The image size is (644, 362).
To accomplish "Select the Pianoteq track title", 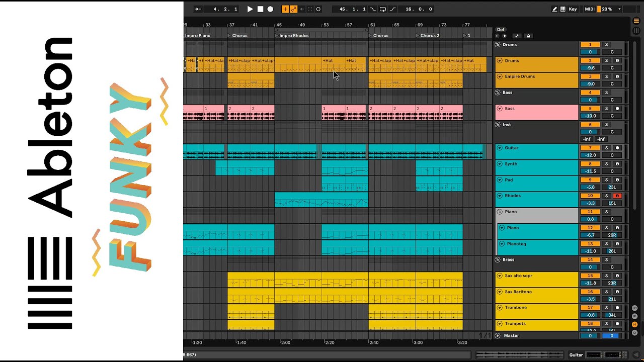I will click(x=517, y=244).
